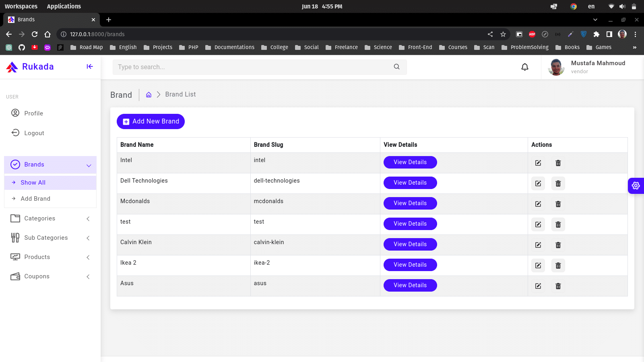
Task: Click trash icon in the Asus row
Action: click(x=558, y=286)
